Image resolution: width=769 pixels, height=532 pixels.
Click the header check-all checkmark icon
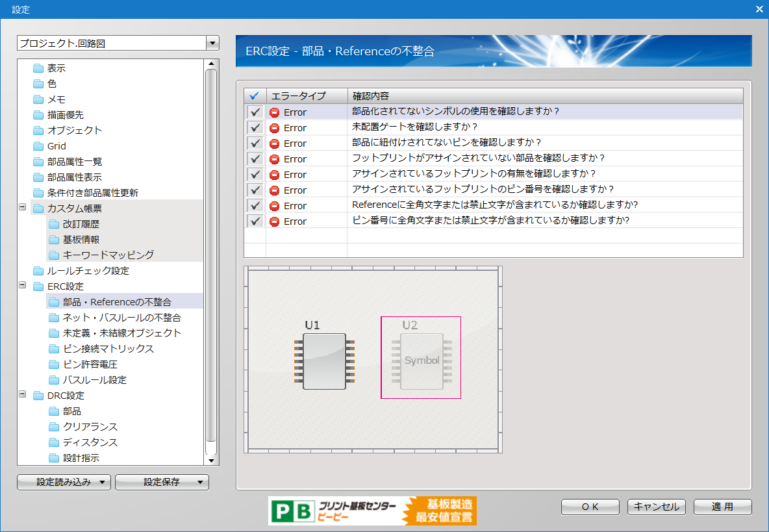coord(255,96)
